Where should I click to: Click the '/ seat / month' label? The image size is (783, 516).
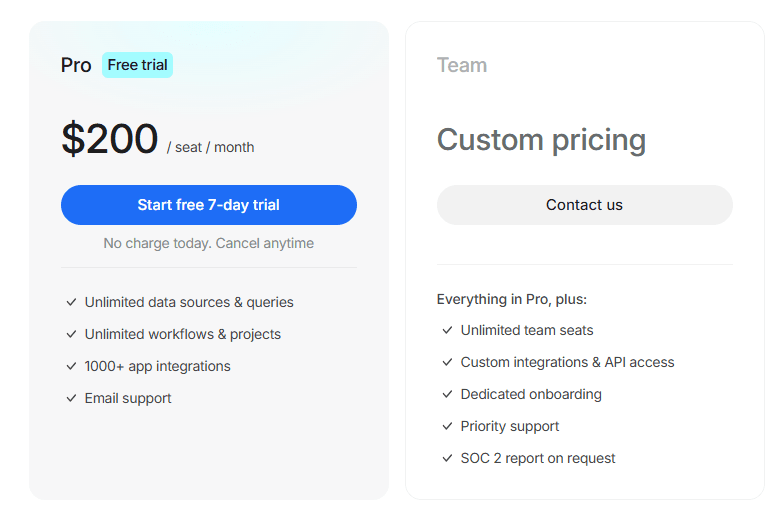(210, 147)
